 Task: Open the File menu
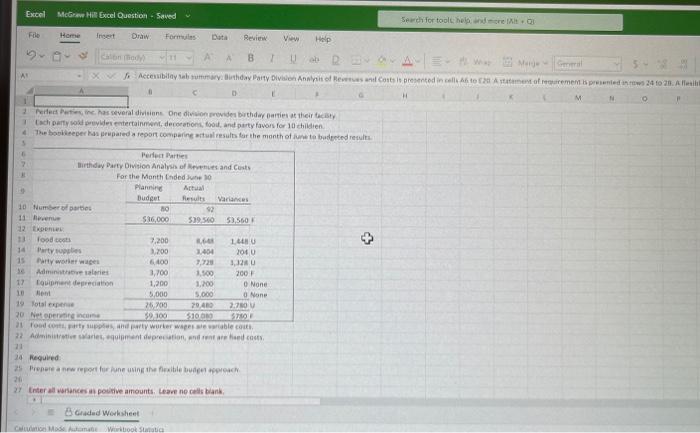(x=34, y=35)
